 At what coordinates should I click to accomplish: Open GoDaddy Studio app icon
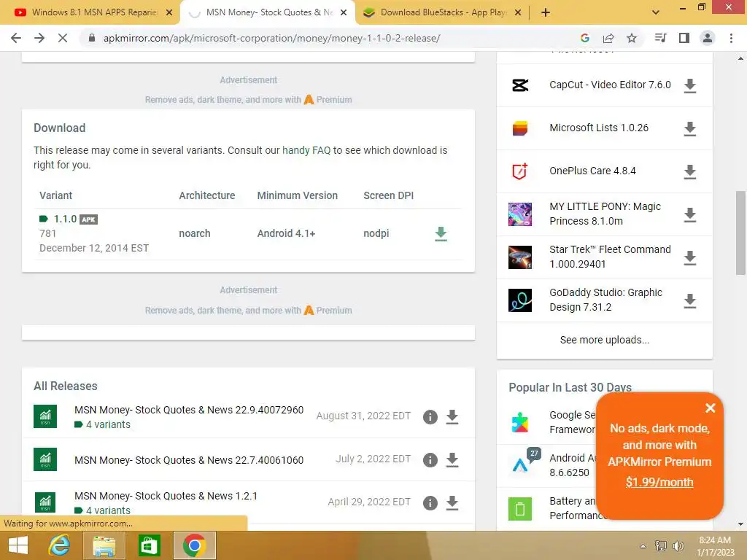click(519, 300)
